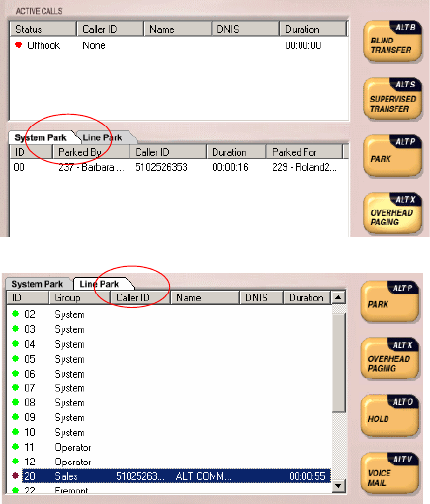Screen dimensions: 430x504
Task: Select line 02 System row
Action: tap(170, 314)
